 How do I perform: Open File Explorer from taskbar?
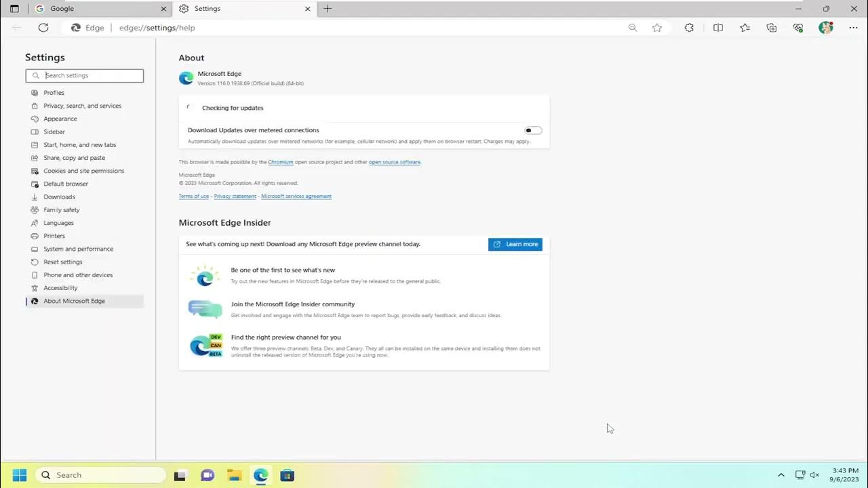pyautogui.click(x=234, y=475)
